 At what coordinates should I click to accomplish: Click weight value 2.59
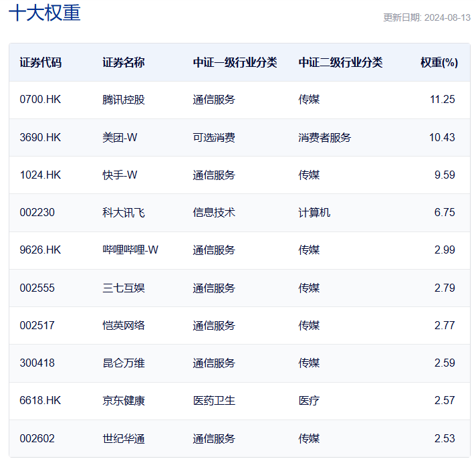445,363
